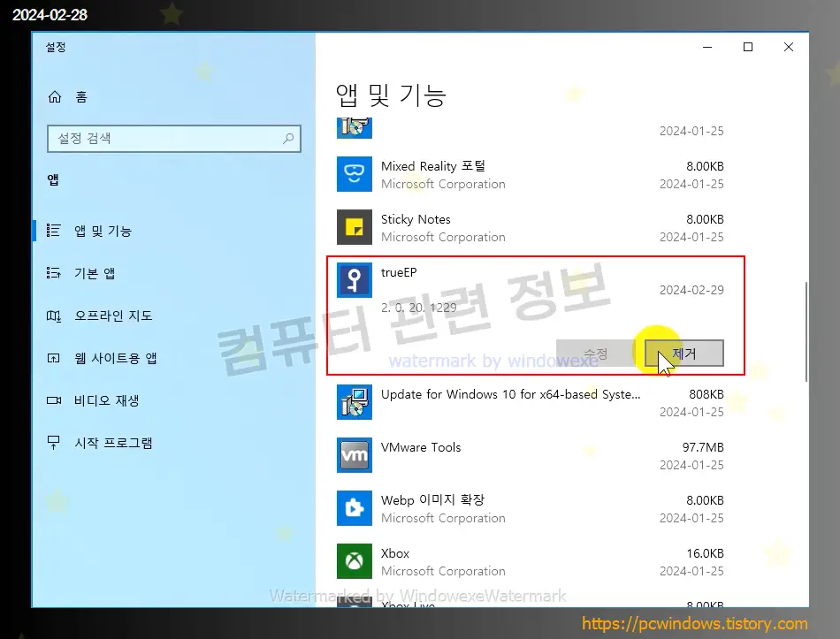Click the Webp image extension icon
The height and width of the screenshot is (639, 840).
pyautogui.click(x=354, y=508)
